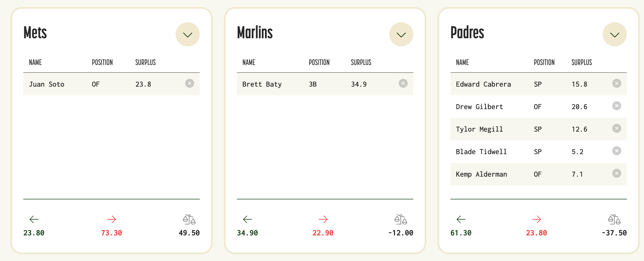
Task: Click the Mets incoming green arrow
Action: click(34, 219)
